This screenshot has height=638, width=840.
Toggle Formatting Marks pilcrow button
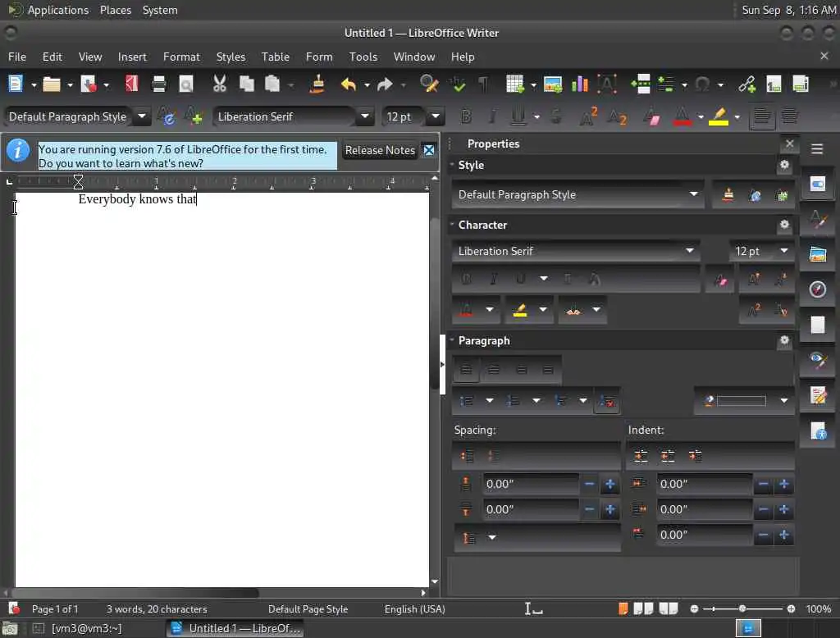click(484, 84)
